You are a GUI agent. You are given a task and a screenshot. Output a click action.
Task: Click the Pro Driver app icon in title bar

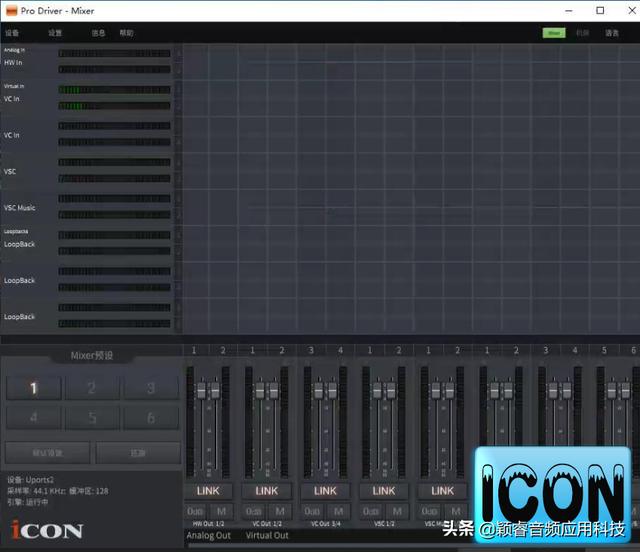(x=10, y=10)
